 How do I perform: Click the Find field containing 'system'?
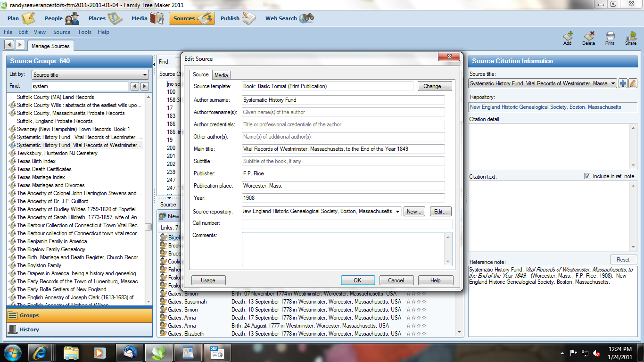[x=80, y=86]
